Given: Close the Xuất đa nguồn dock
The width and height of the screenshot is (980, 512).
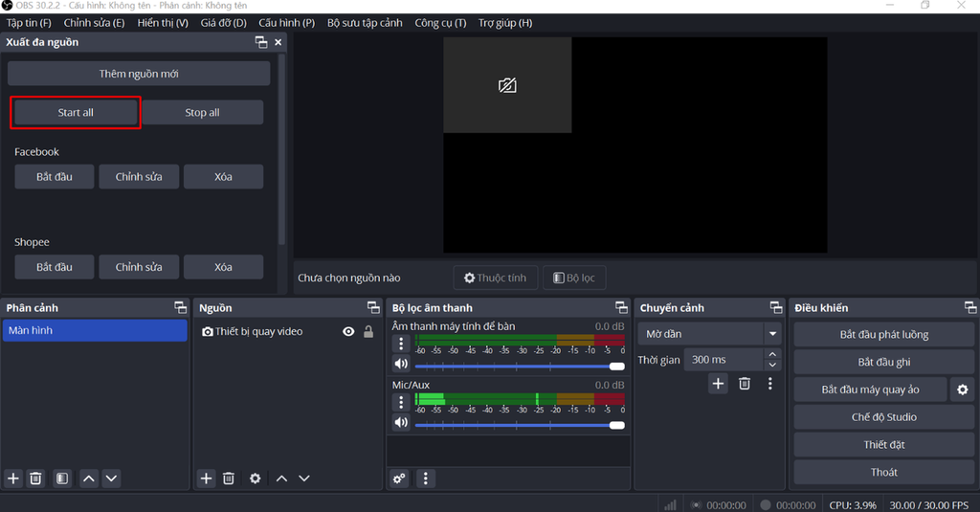Looking at the screenshot, I should pyautogui.click(x=278, y=42).
